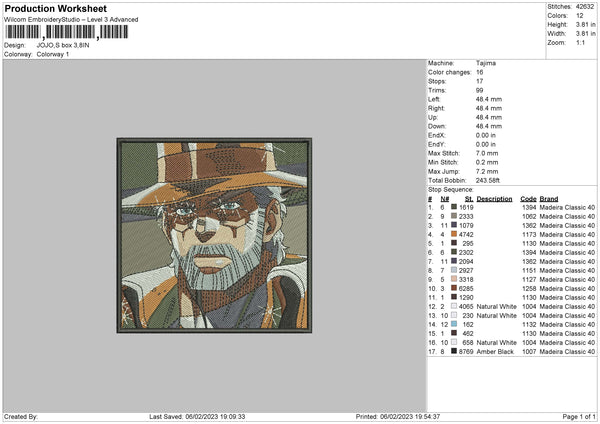Click the trims value '99'
The image size is (600, 424).
click(x=479, y=90)
